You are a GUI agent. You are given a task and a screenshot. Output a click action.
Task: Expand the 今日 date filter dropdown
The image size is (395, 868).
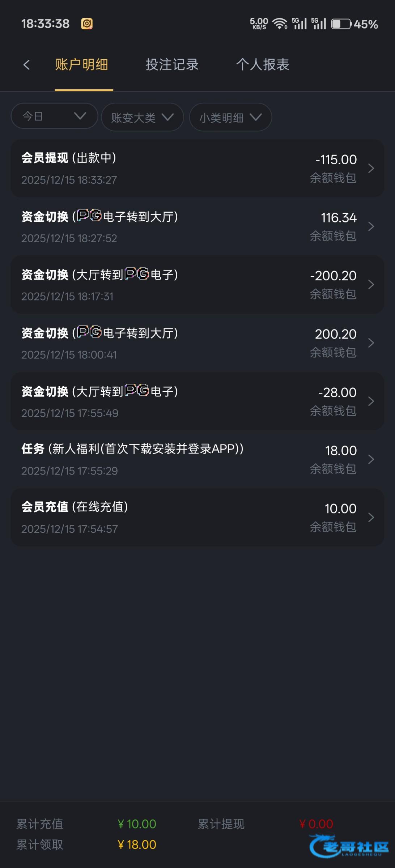(54, 116)
